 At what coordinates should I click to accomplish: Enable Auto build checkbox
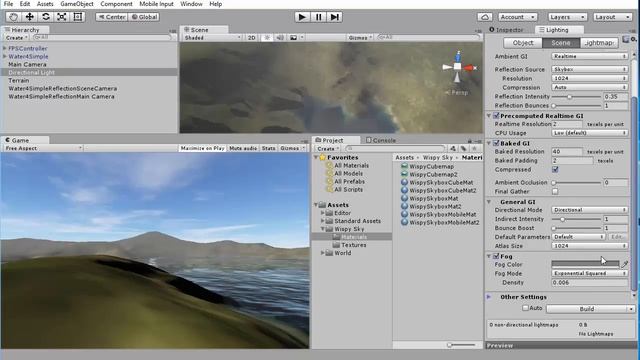click(526, 308)
